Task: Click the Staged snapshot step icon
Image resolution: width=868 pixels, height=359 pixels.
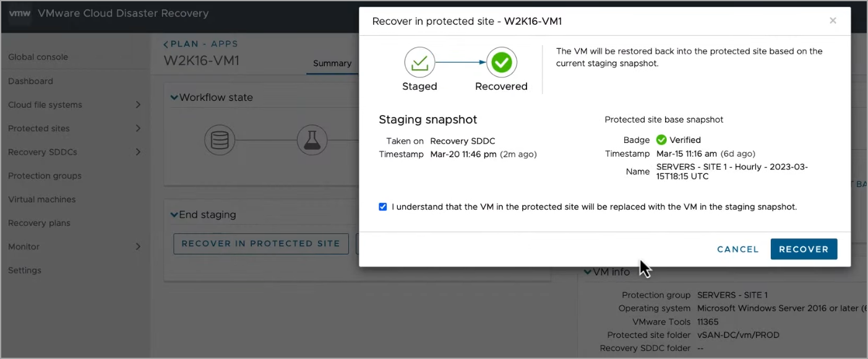Action: [x=419, y=62]
